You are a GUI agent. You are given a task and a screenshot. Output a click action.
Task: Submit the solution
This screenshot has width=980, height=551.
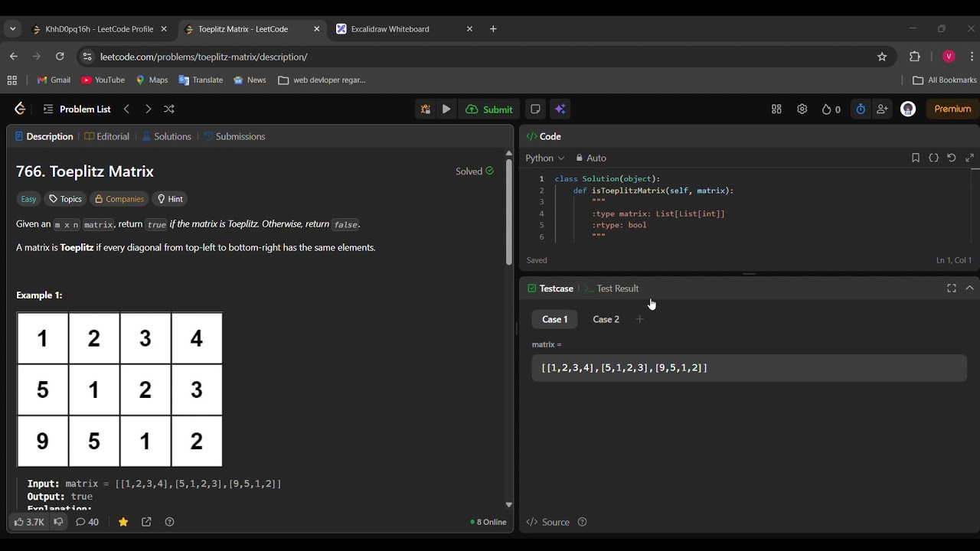click(489, 109)
